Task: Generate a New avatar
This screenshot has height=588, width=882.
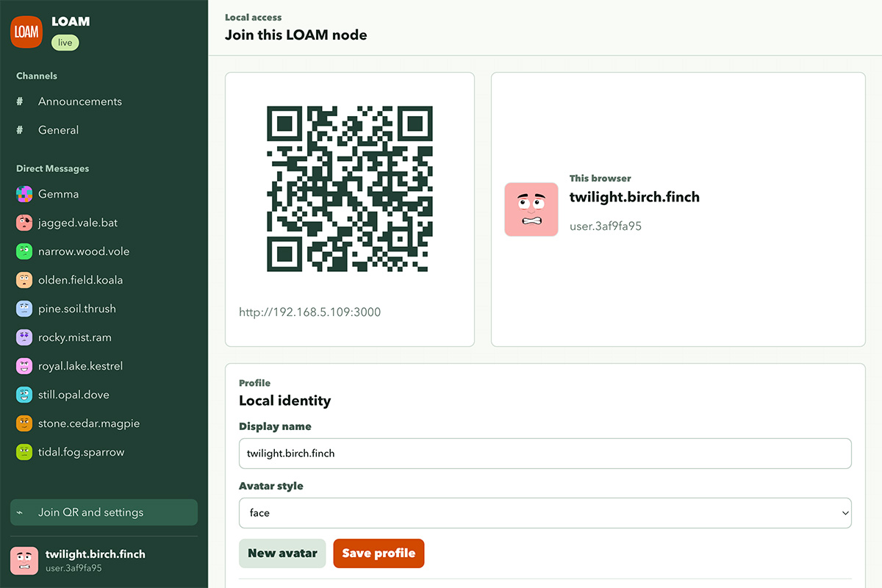Action: click(x=282, y=553)
